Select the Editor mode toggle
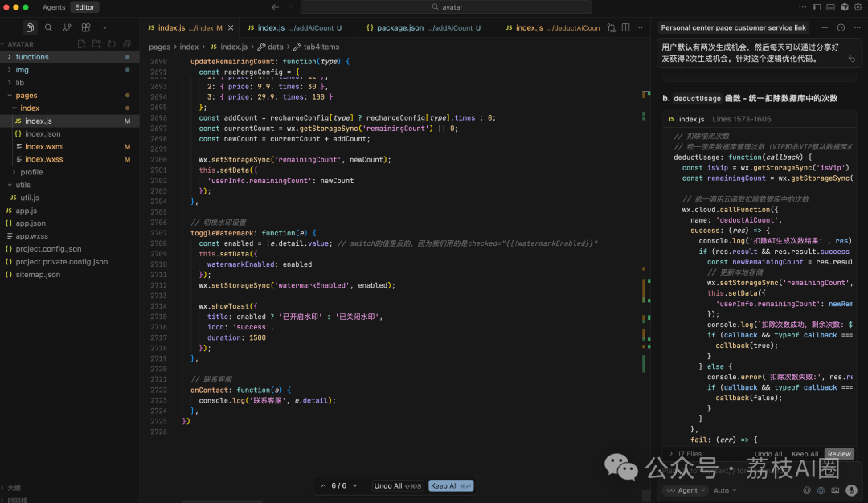The image size is (868, 503). (84, 7)
